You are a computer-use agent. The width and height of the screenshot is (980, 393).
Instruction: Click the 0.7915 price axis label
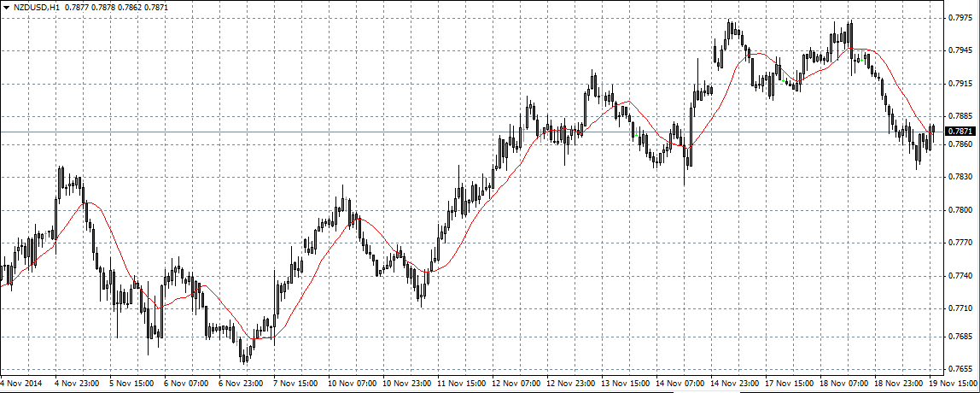coord(960,83)
